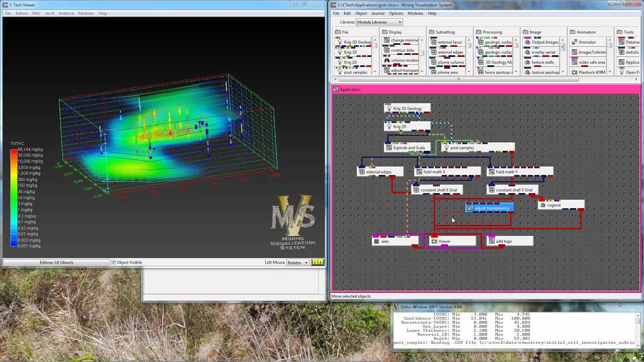The image size is (644, 362).
Task: Choose 3D Geology Map module in Processing library
Action: click(495, 62)
